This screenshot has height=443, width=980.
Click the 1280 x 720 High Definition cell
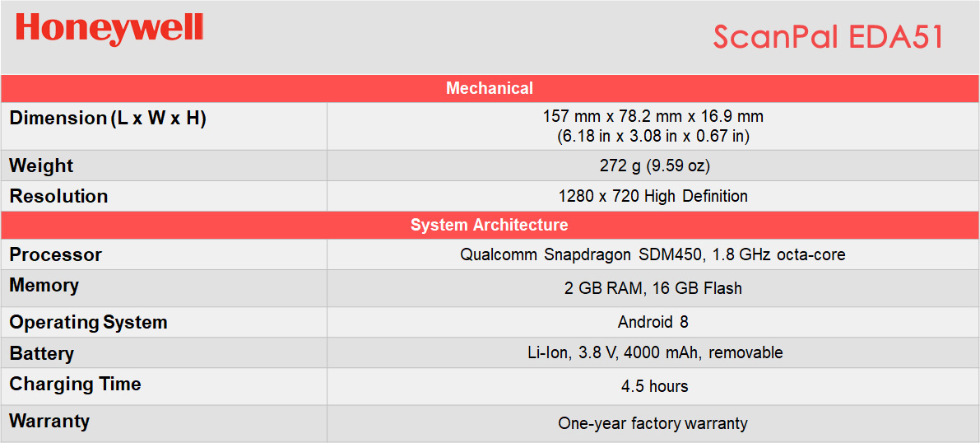pyautogui.click(x=653, y=196)
